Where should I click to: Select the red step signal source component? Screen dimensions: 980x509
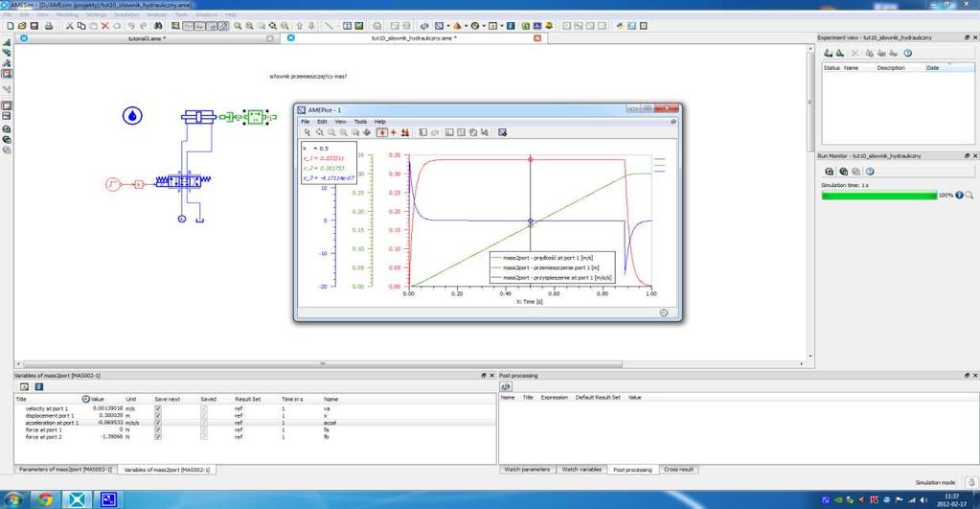coord(113,184)
